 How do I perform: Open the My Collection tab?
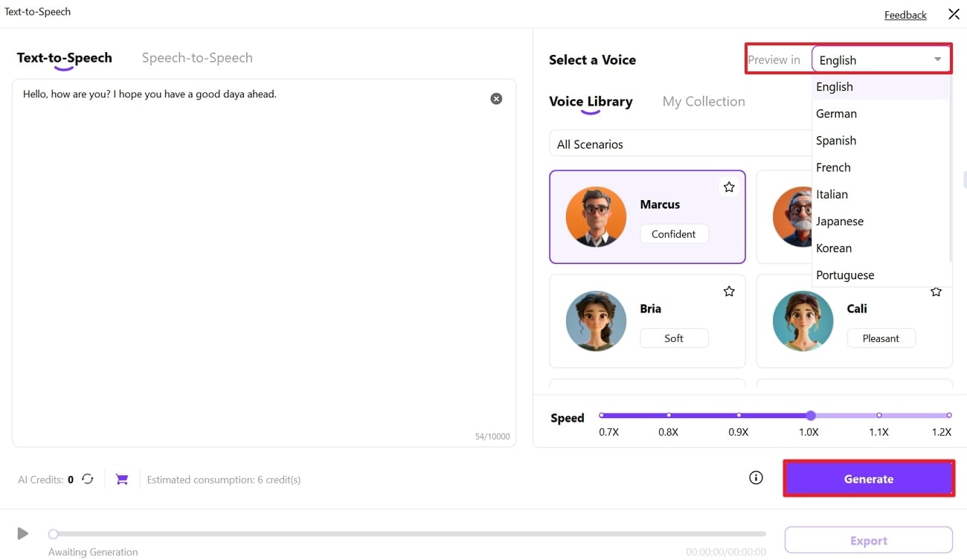(704, 102)
